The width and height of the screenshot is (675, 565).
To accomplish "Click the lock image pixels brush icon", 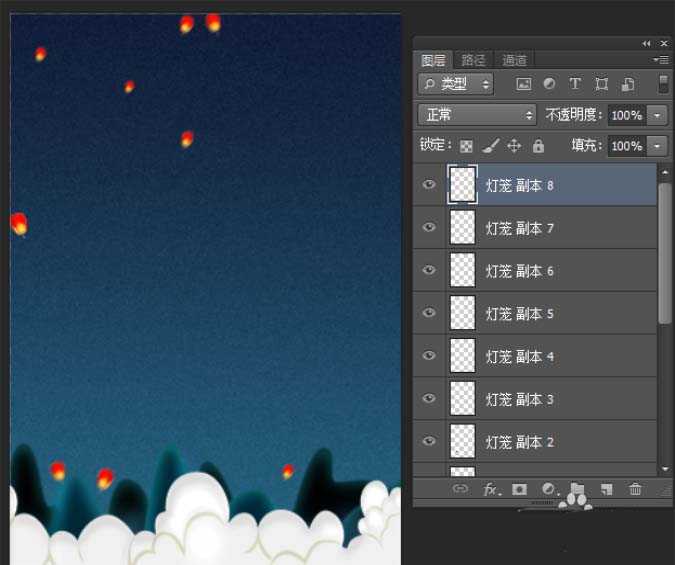I will coord(490,146).
